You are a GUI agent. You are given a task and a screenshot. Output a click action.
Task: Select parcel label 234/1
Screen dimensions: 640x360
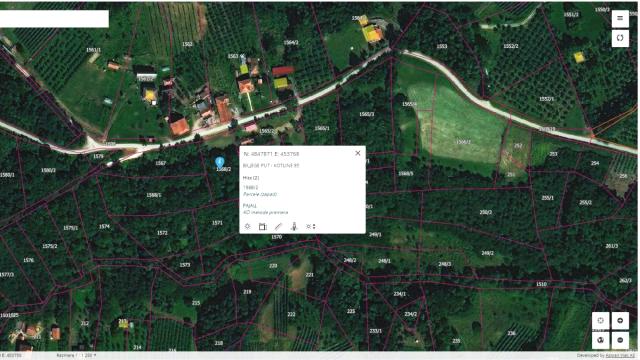[400, 294]
